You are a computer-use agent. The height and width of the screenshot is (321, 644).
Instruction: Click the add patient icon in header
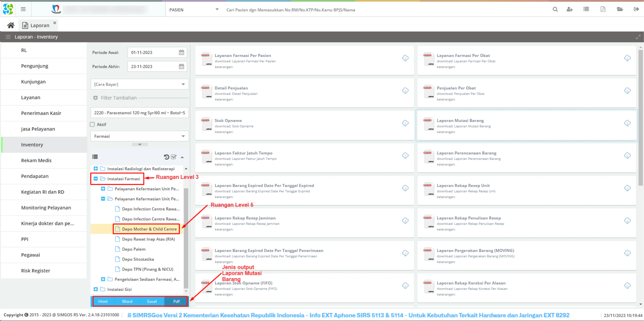(x=570, y=9)
